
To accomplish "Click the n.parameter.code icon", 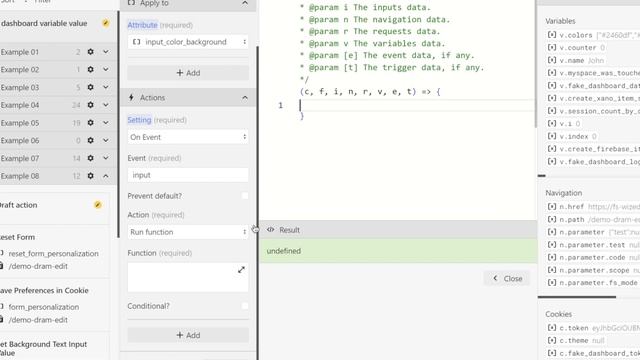I will coord(551,258).
